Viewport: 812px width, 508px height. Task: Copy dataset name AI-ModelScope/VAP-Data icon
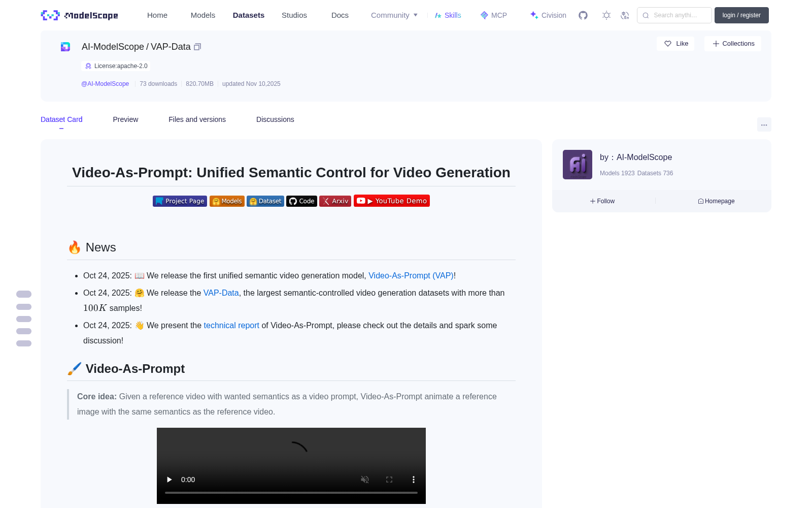click(197, 47)
